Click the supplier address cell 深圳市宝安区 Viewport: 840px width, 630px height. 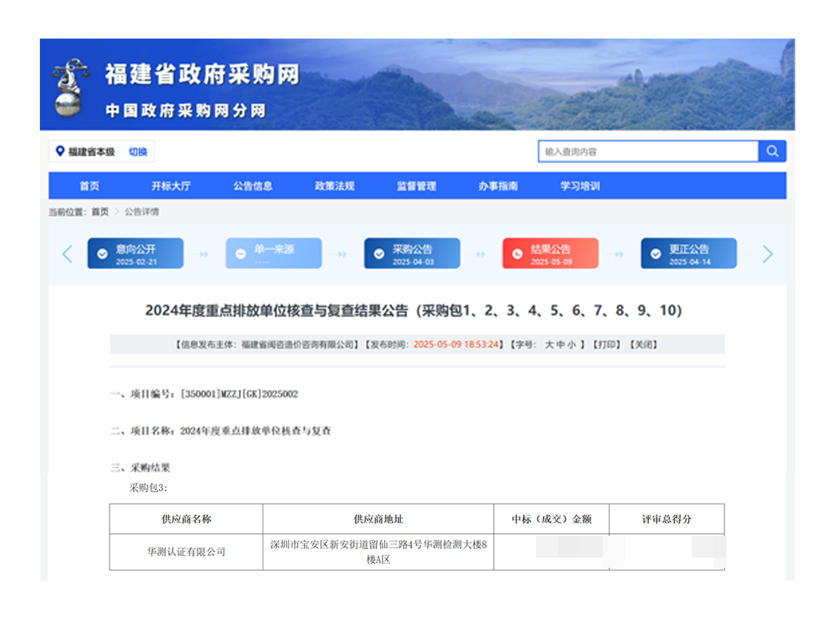pos(378,552)
